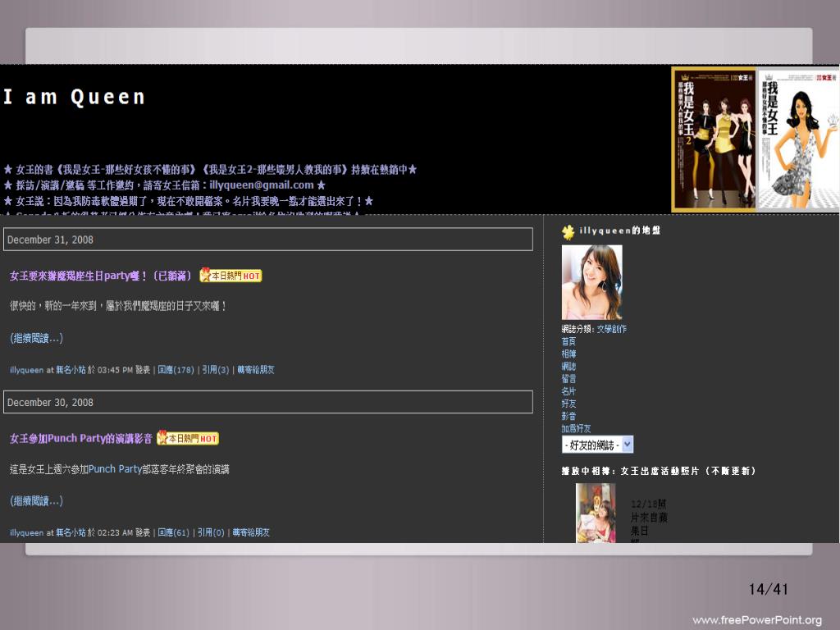Click 無名小站 in the 03:45 PM post footer
Image resolution: width=840 pixels, height=630 pixels.
(71, 370)
